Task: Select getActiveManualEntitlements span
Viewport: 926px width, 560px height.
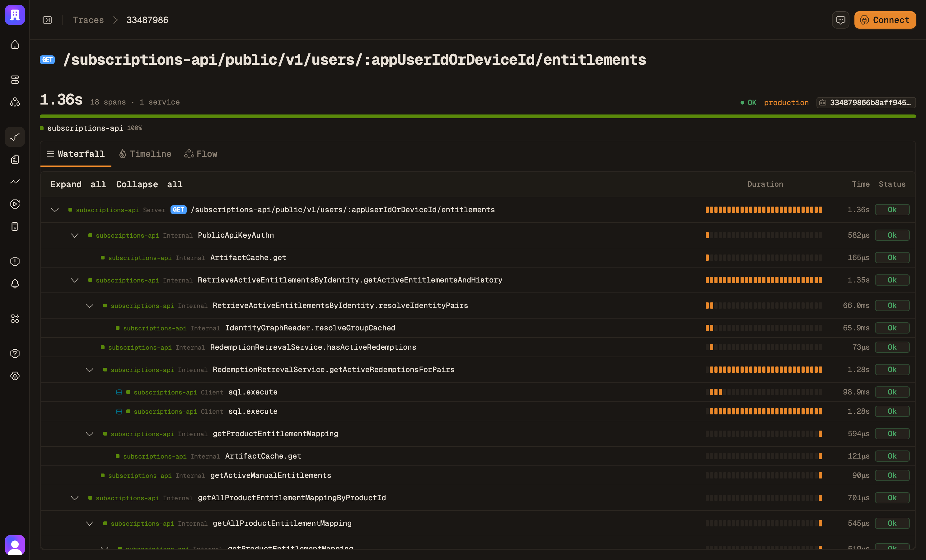Action: coord(478,475)
